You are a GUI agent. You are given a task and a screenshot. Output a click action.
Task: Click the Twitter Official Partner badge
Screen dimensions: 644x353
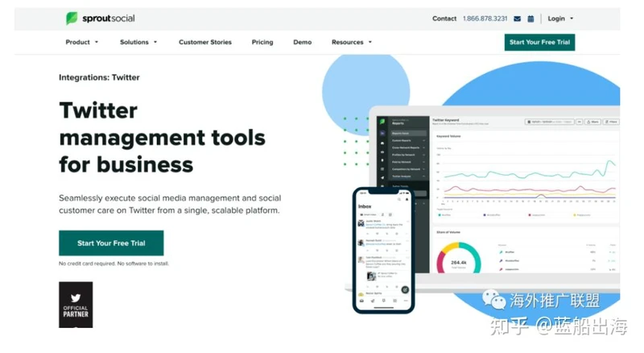tap(76, 305)
